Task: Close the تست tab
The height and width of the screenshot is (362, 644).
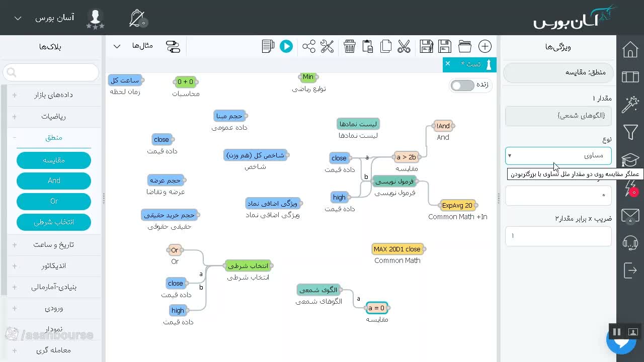Action: tap(448, 64)
